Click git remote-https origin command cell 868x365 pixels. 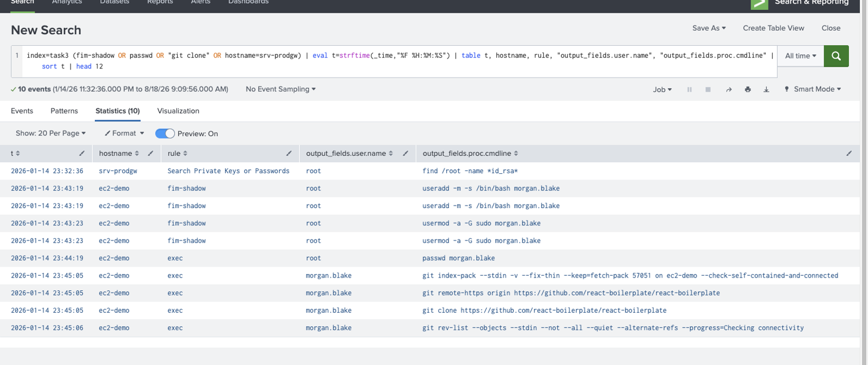(x=571, y=293)
